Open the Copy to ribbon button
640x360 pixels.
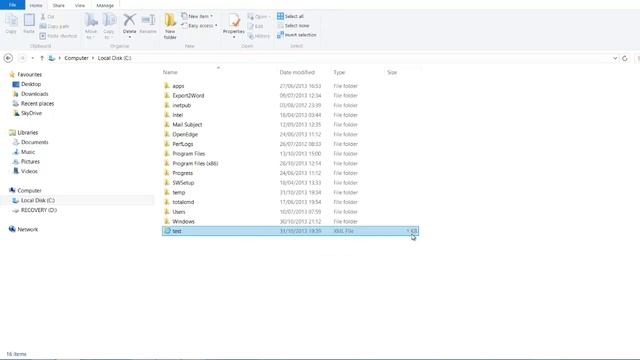[109, 26]
